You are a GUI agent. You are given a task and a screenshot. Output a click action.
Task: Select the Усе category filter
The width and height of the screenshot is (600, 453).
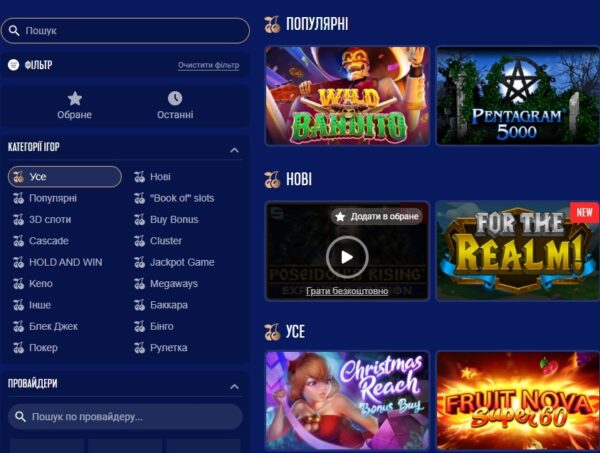pos(65,177)
